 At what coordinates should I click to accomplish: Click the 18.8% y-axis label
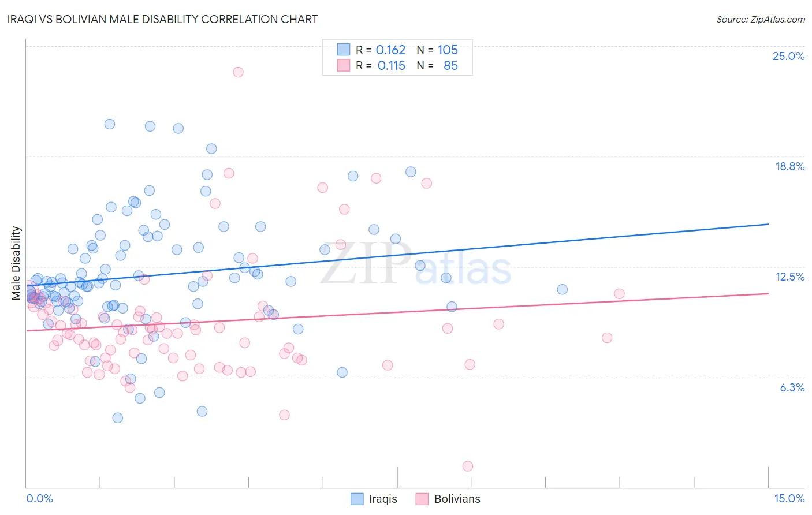[x=789, y=166]
